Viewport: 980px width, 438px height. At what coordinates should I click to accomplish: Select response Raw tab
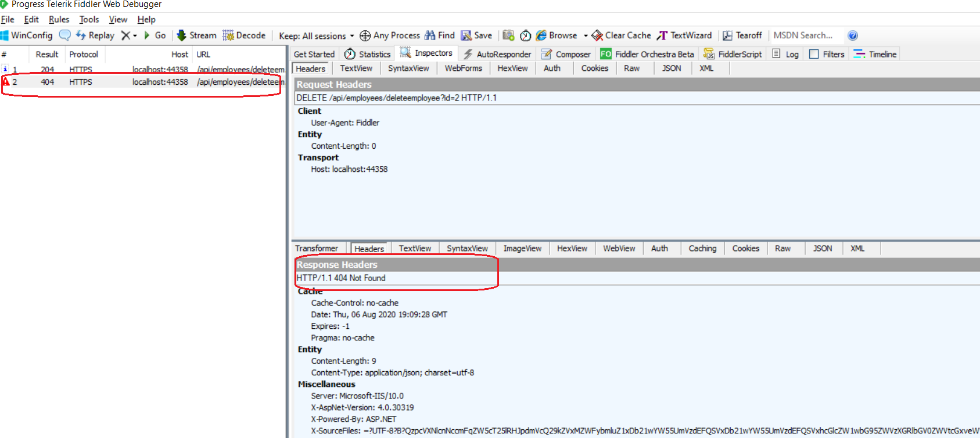point(782,249)
